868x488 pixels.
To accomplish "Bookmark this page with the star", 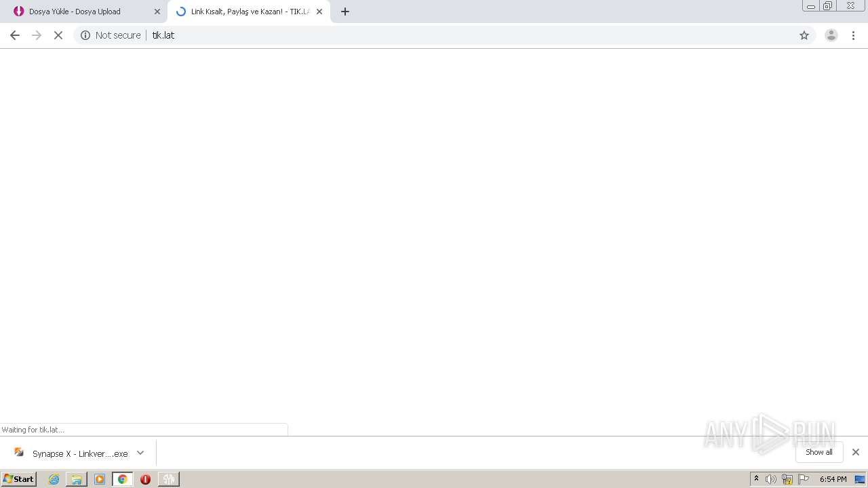I will (804, 35).
